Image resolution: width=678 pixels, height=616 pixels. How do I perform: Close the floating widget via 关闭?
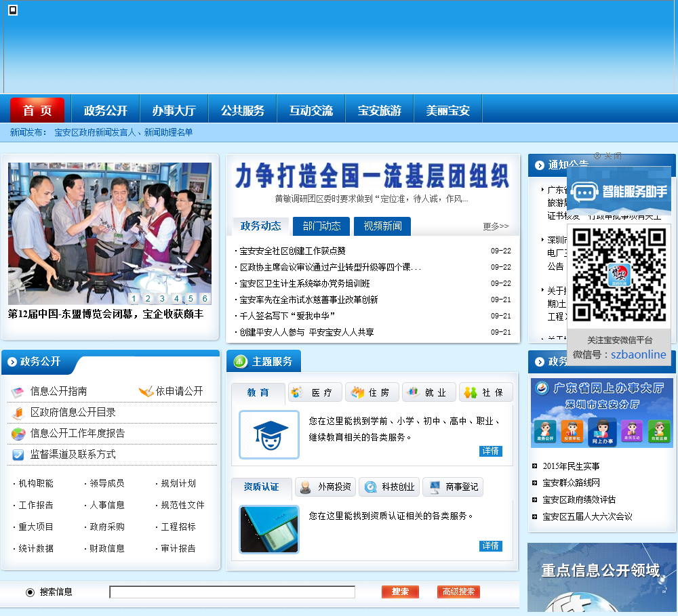(x=608, y=156)
